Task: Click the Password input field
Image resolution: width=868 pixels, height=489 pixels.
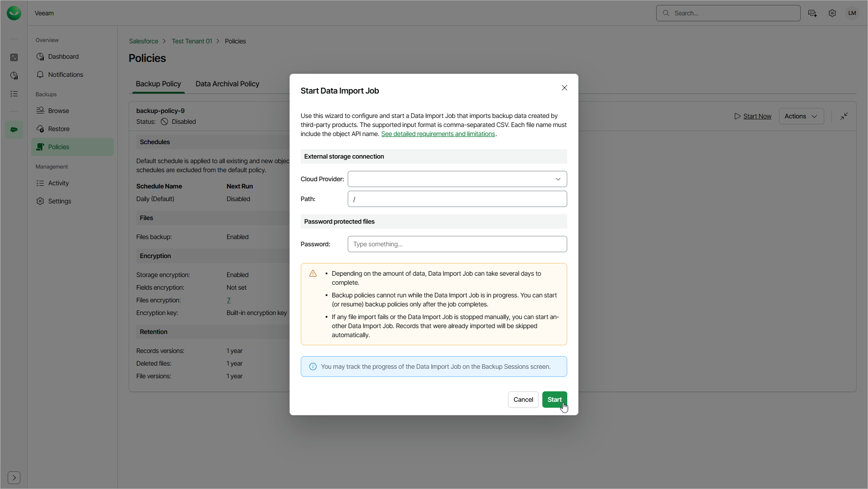Action: click(457, 244)
